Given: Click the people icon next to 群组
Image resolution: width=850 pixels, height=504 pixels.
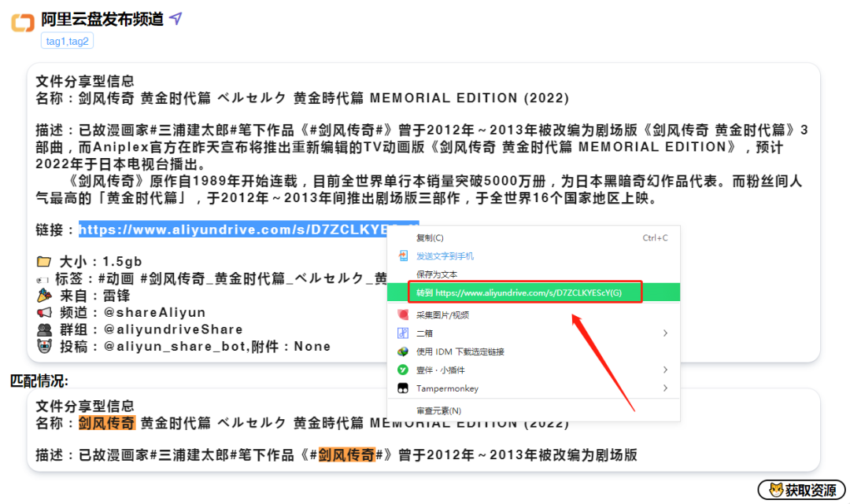Looking at the screenshot, I should point(44,329).
